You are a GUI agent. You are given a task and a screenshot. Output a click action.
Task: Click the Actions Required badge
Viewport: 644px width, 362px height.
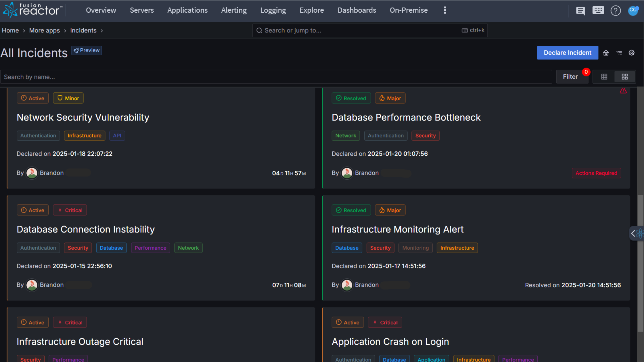[x=596, y=173]
